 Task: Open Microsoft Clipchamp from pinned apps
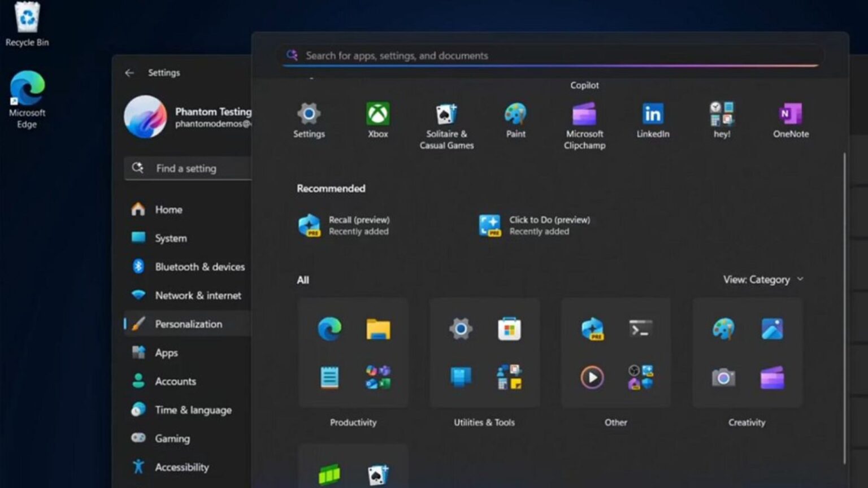(584, 126)
